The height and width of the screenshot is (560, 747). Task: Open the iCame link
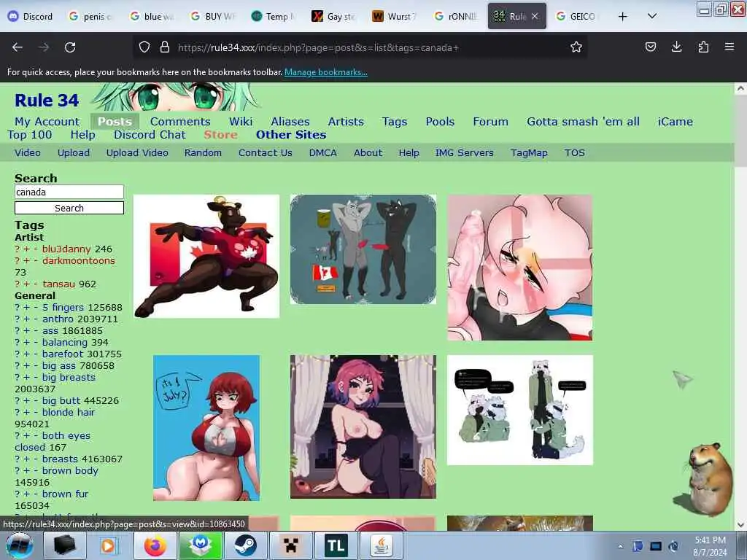click(x=675, y=122)
